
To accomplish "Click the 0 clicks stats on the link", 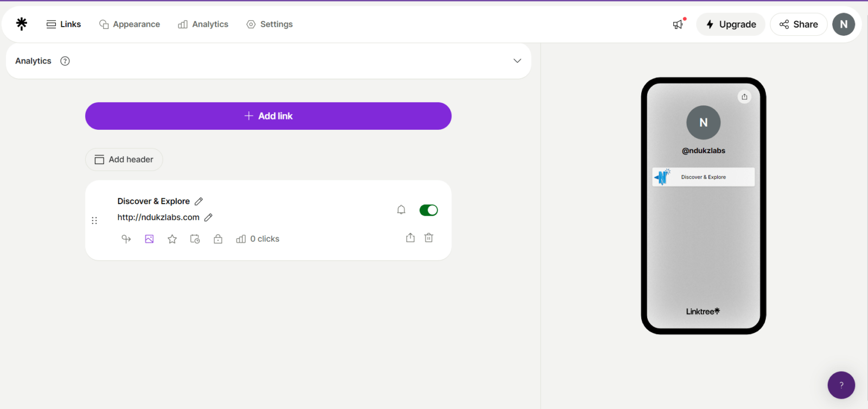I will (x=258, y=238).
